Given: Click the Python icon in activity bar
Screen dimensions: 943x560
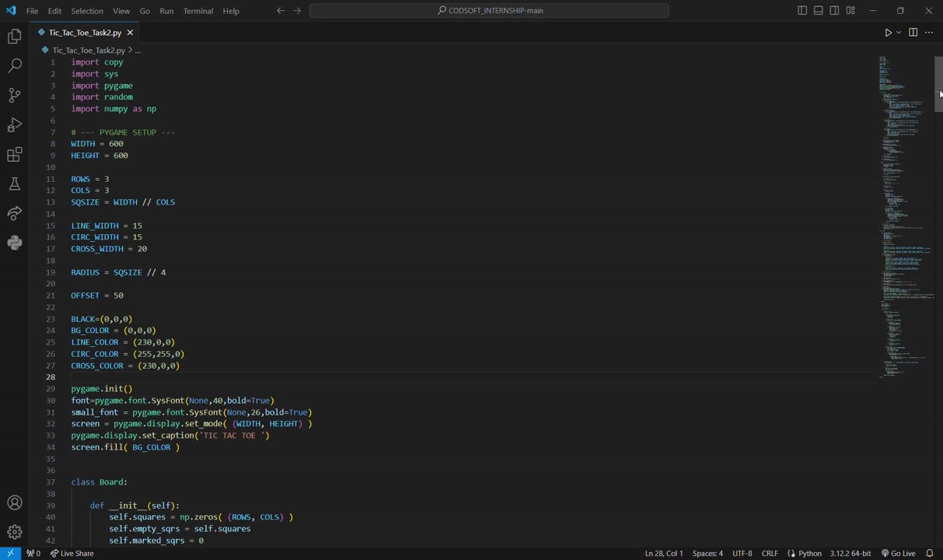Looking at the screenshot, I should [x=14, y=243].
